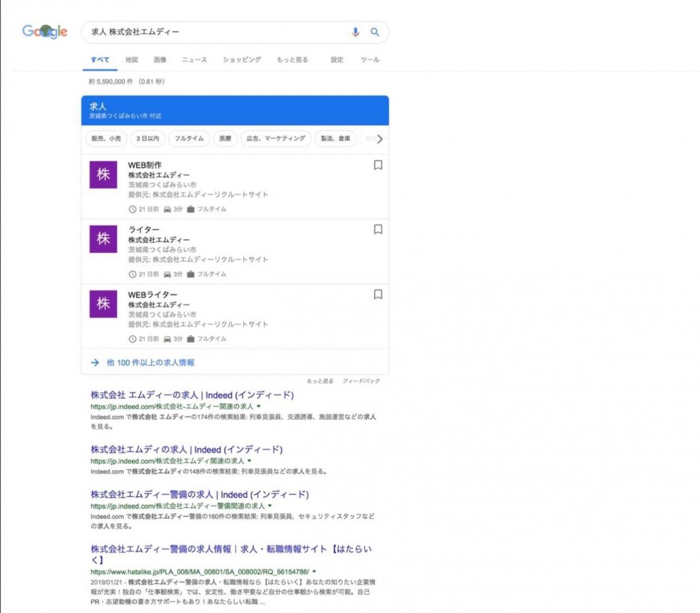Expand dropdown arrow after the hatalike.jp URL
The height and width of the screenshot is (613, 700).
(314, 572)
